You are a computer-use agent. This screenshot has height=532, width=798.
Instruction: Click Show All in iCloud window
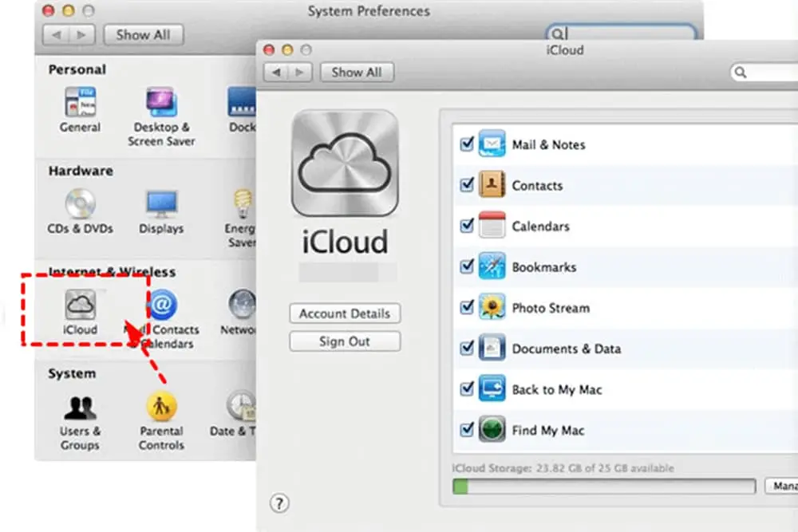point(356,72)
